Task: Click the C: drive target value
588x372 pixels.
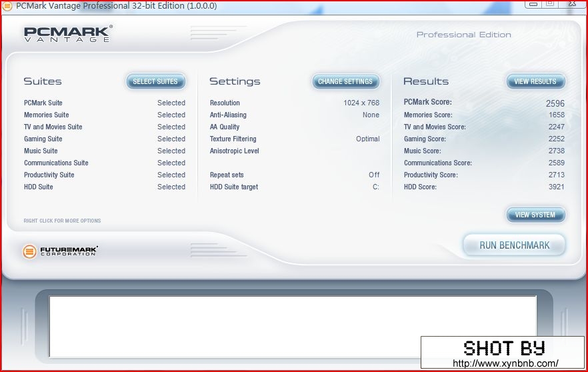Action: coord(376,187)
